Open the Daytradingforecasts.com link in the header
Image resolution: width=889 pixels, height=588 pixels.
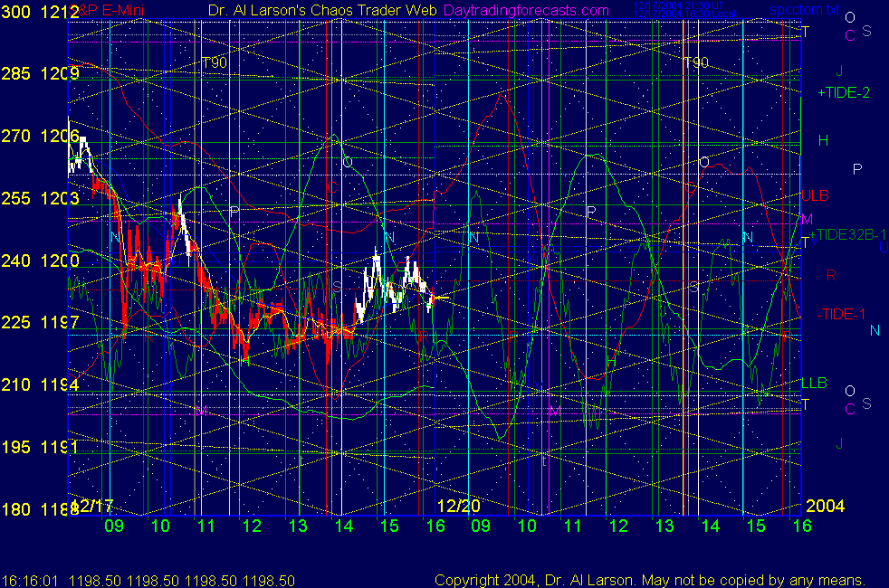526,10
